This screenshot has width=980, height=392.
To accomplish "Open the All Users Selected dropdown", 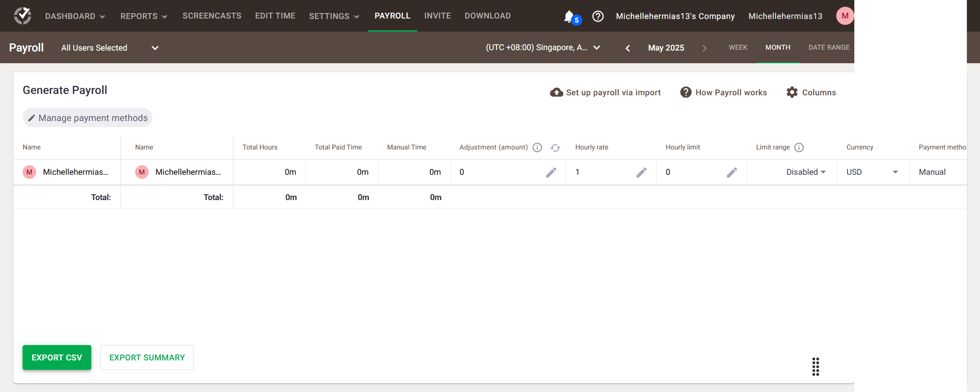I will pos(110,48).
